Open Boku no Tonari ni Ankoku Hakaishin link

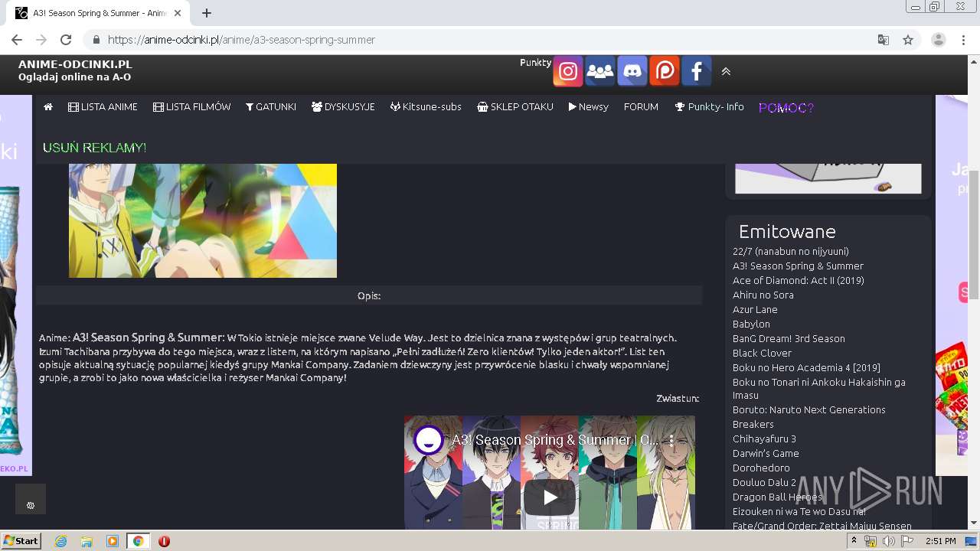point(818,388)
